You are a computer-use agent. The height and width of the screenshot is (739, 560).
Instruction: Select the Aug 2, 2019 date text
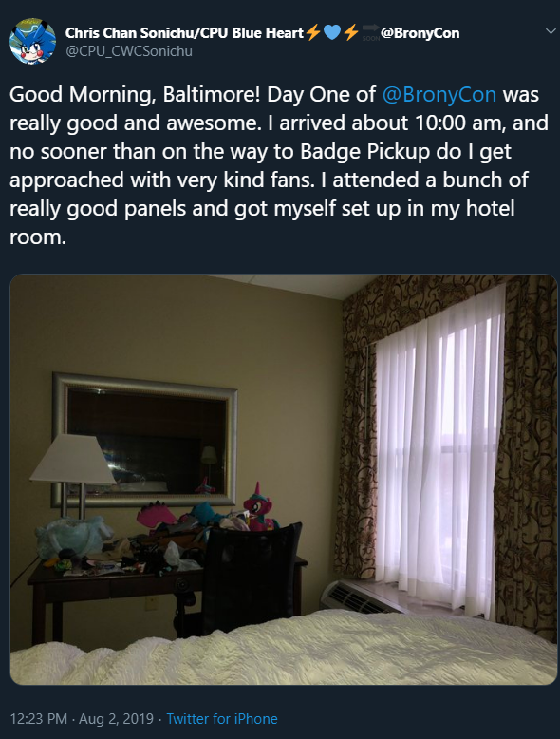(x=116, y=719)
